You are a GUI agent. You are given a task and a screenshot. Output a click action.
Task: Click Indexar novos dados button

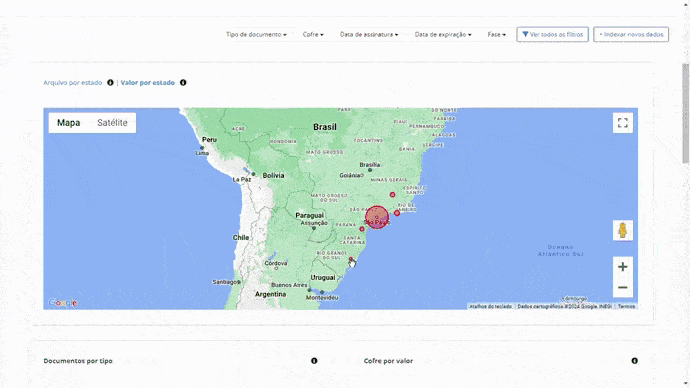[x=631, y=34]
